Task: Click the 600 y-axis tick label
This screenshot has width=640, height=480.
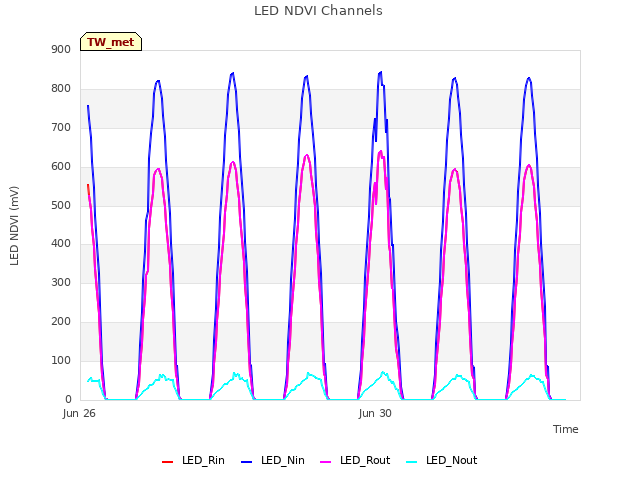Action: pyautogui.click(x=61, y=167)
